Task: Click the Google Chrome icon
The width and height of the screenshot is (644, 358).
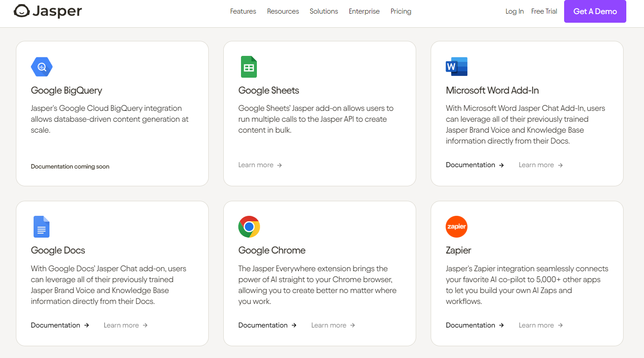Action: [249, 227]
